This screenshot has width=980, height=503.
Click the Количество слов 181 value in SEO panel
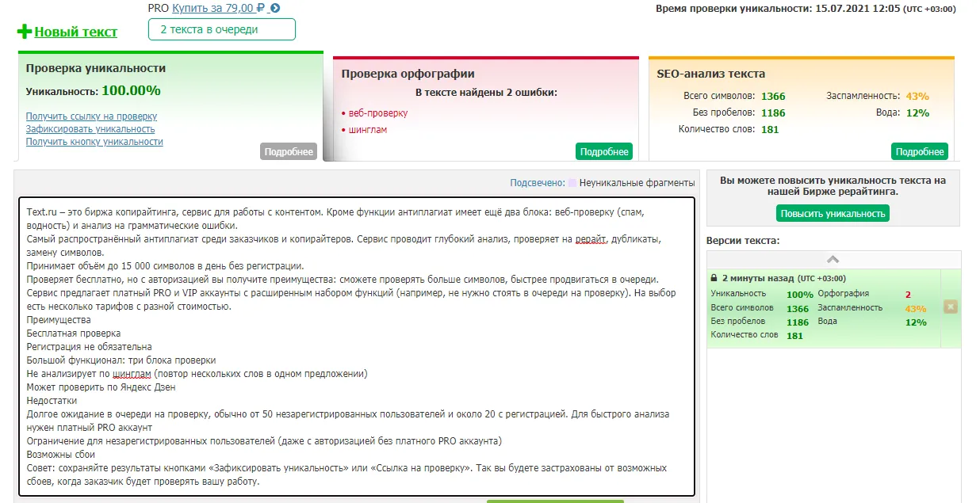[x=770, y=129]
